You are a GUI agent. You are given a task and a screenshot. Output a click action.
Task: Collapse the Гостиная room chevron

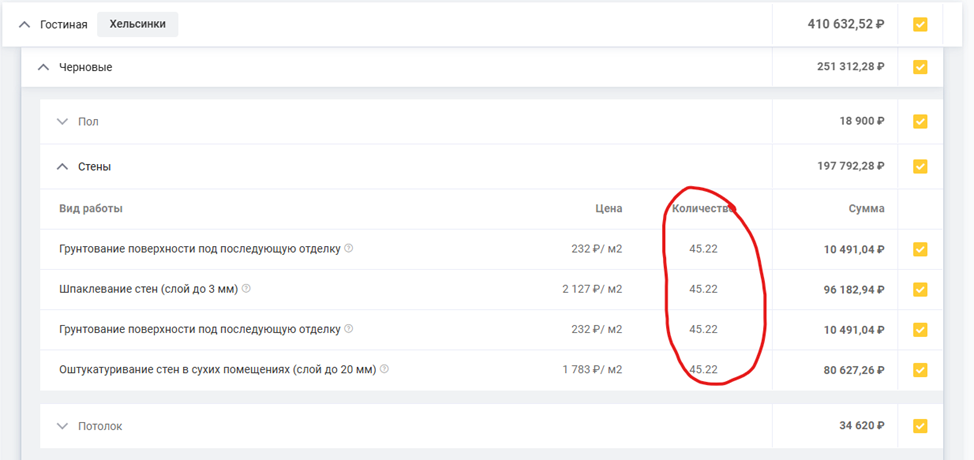[x=25, y=24]
